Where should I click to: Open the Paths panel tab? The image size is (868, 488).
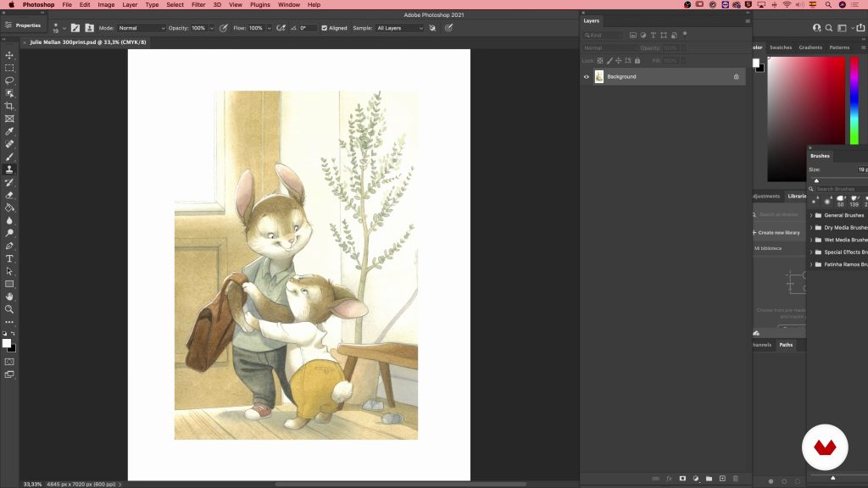pyautogui.click(x=786, y=345)
